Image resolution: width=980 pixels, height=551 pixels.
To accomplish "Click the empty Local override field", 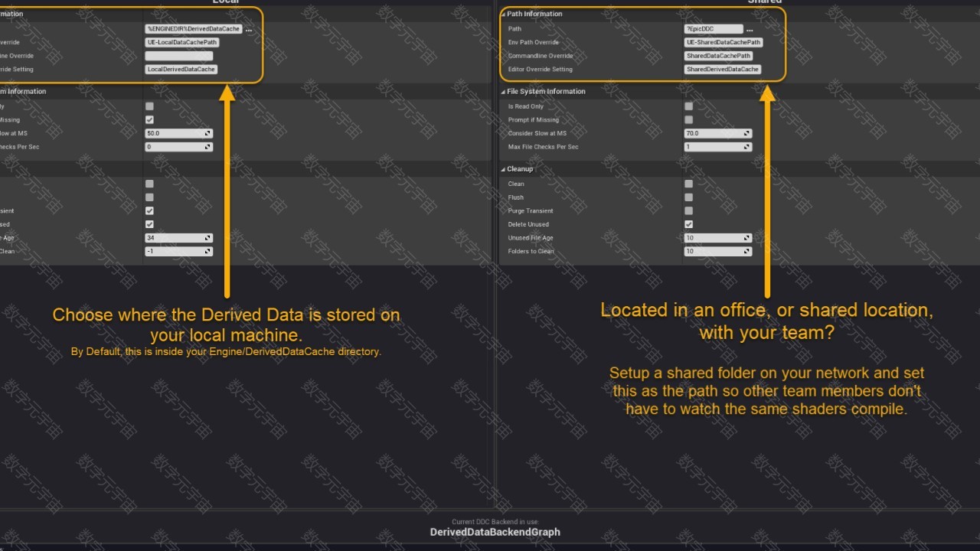I will click(178, 56).
